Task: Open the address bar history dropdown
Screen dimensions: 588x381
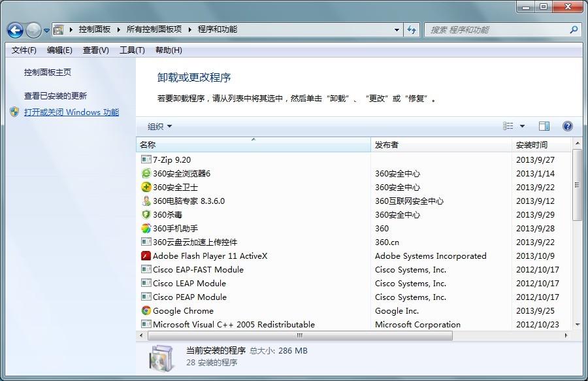Action: tap(397, 29)
